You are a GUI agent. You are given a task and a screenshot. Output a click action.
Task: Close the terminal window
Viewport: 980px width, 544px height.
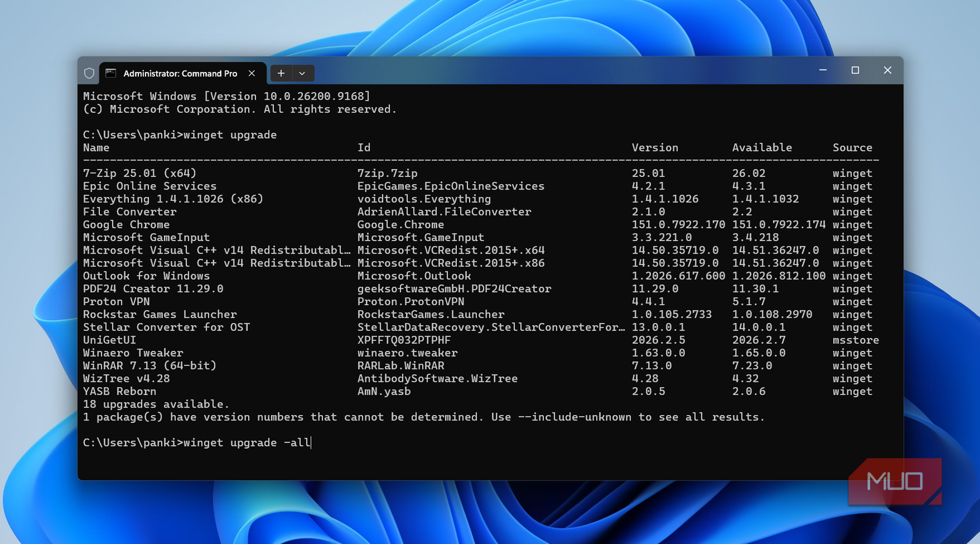click(887, 70)
